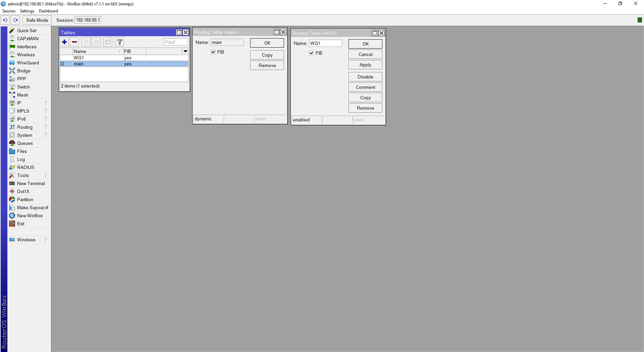
Task: Click Remove in Routing Table main window
Action: click(267, 66)
